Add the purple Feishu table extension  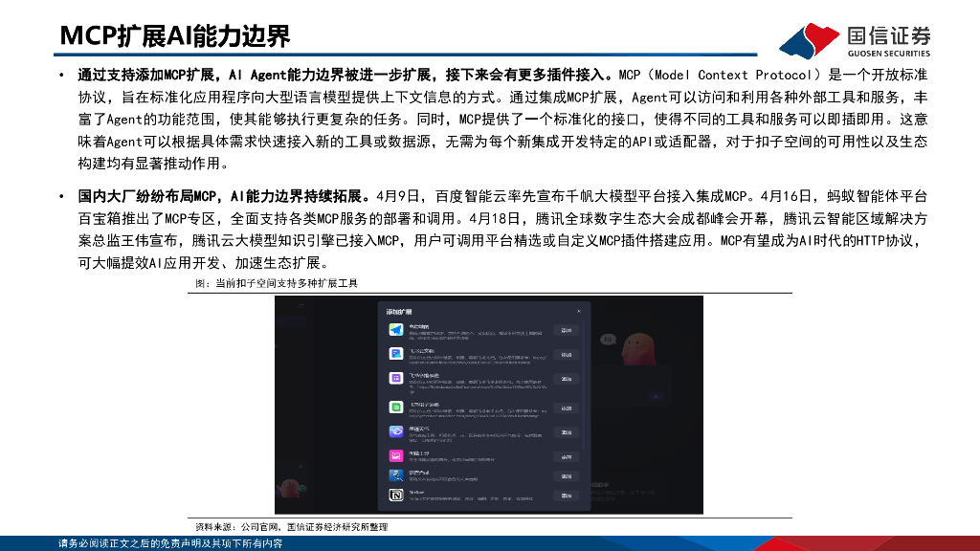567,379
